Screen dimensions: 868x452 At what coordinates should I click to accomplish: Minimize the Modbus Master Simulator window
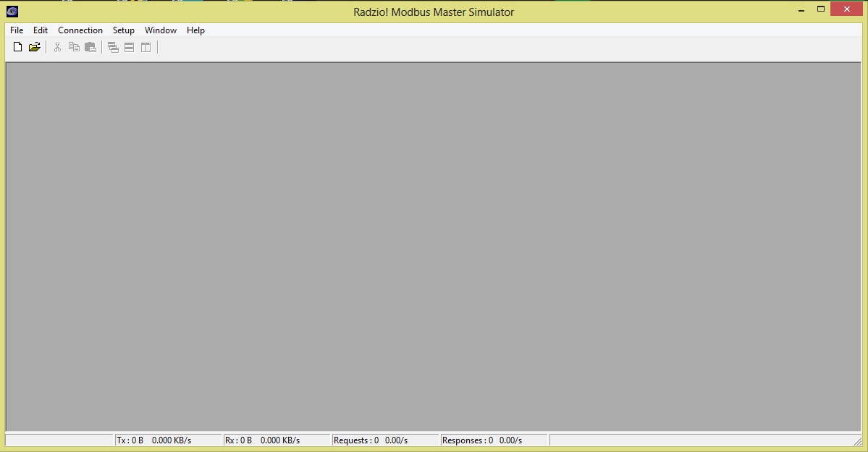point(801,9)
